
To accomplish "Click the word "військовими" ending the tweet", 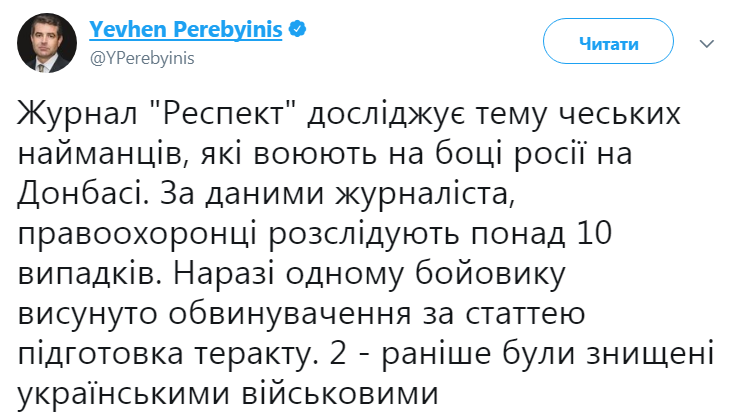I will click(x=340, y=393).
